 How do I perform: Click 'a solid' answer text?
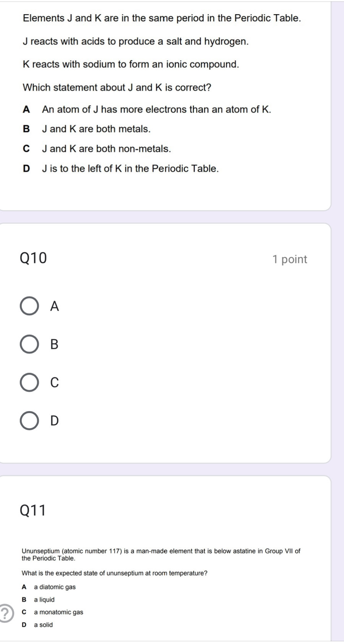(43, 625)
